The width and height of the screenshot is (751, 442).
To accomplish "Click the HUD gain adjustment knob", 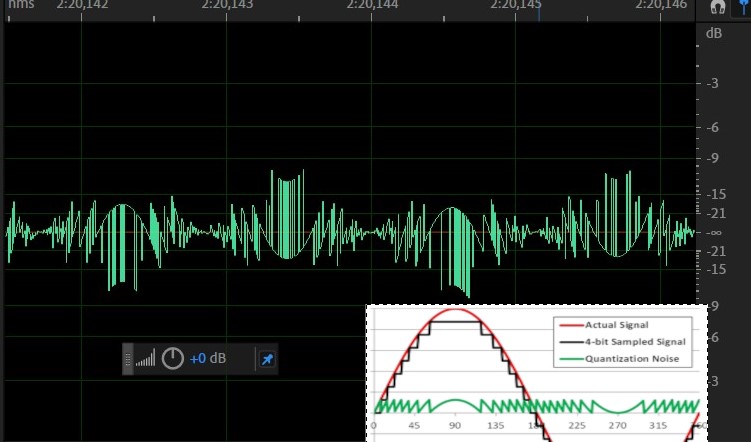I will click(x=172, y=358).
